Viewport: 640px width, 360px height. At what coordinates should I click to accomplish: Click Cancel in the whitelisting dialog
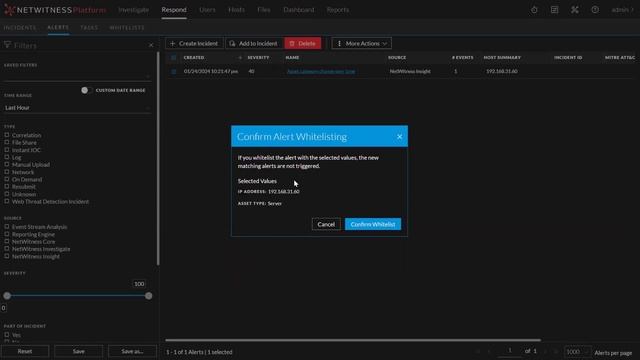coord(326,224)
